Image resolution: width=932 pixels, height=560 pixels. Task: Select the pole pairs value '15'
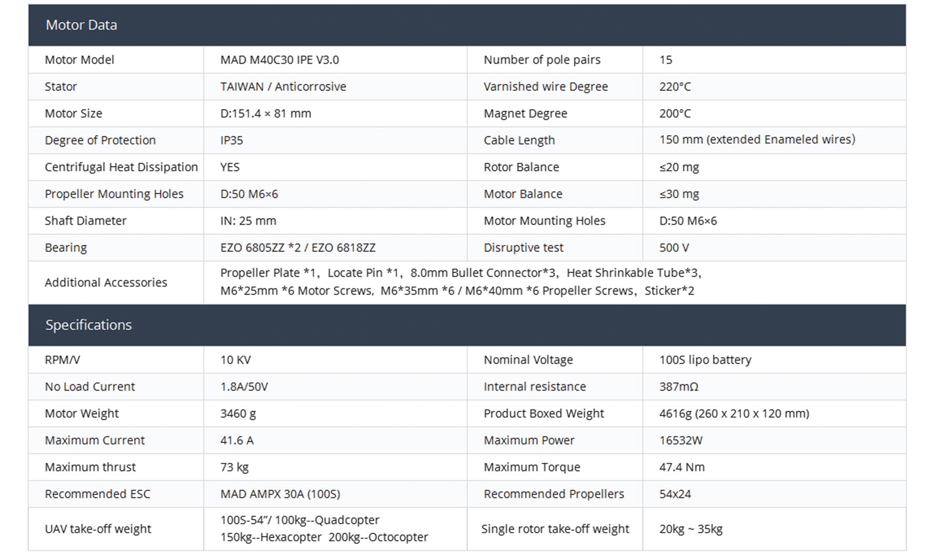[x=665, y=60]
